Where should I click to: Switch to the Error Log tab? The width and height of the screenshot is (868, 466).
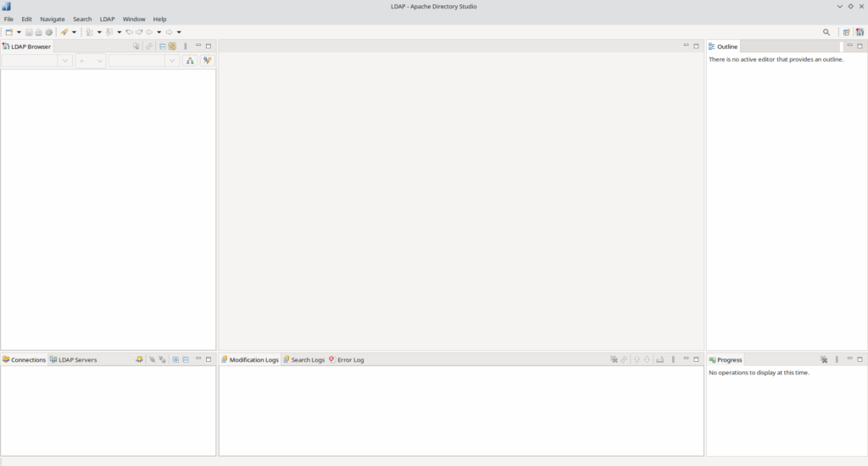(x=347, y=360)
